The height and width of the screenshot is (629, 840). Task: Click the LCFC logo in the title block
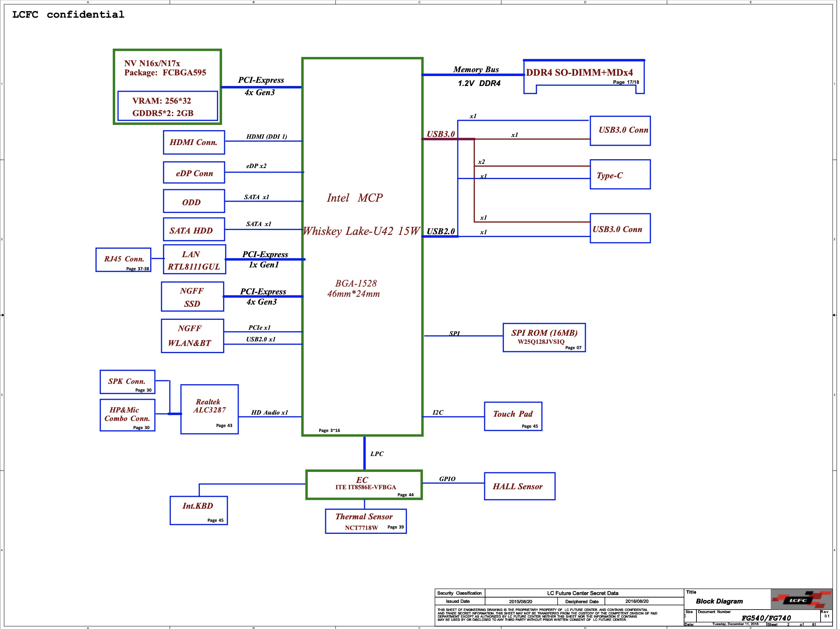pyautogui.click(x=801, y=599)
